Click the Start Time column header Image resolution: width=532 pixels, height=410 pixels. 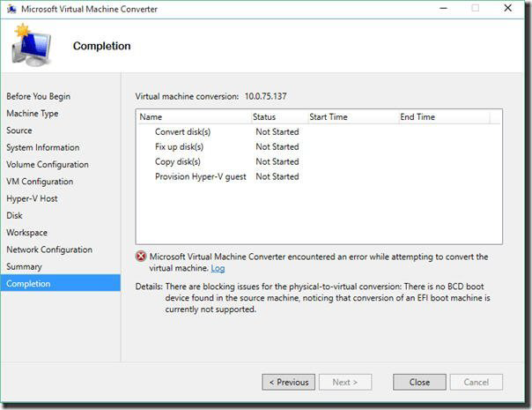(353, 117)
